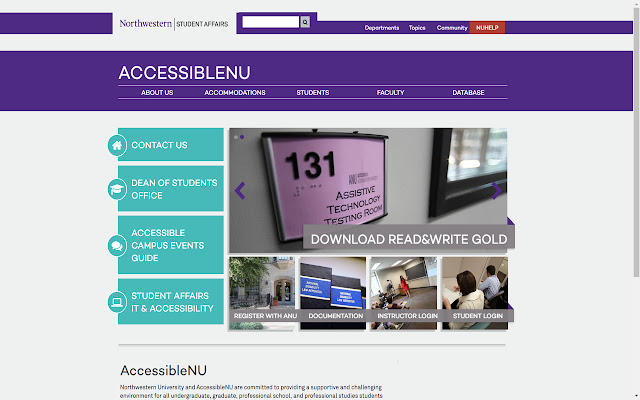Select the first carousel dot indicator
The height and width of the screenshot is (400, 640).
(236, 137)
